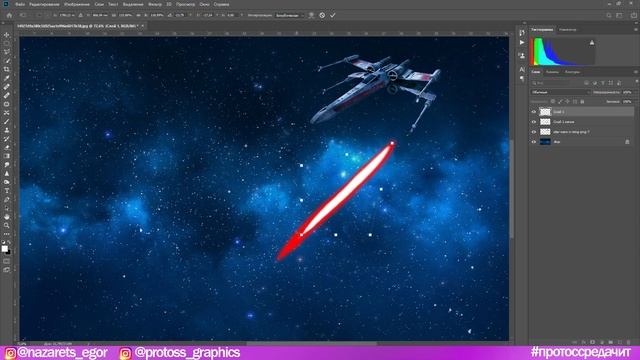
Task: Open the Actions panel play icon
Action: pyautogui.click(x=522, y=42)
